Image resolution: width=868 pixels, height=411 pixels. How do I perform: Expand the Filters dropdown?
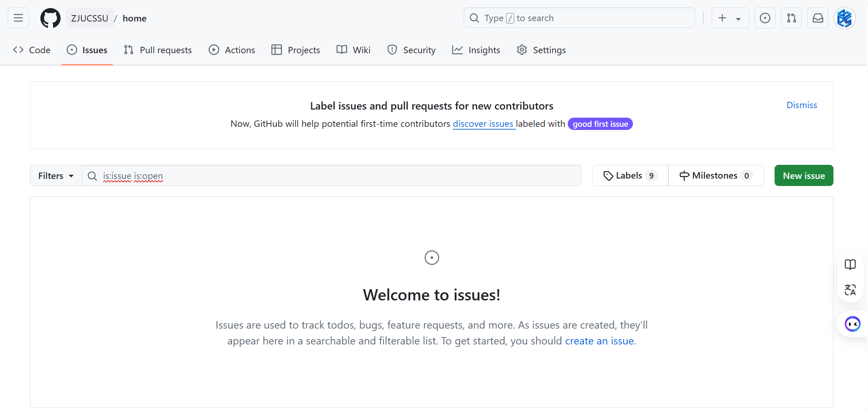pyautogui.click(x=56, y=175)
